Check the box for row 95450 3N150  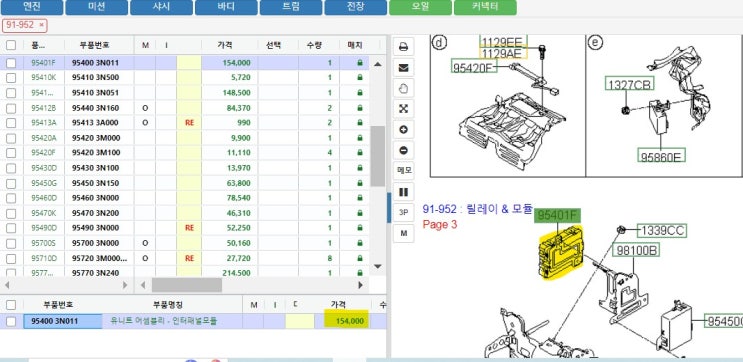tap(11, 183)
